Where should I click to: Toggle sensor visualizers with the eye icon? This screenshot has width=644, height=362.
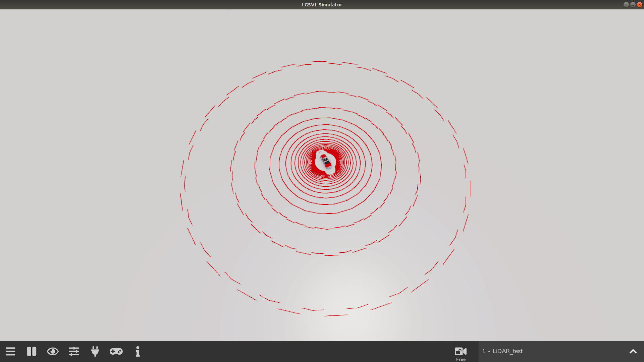53,351
